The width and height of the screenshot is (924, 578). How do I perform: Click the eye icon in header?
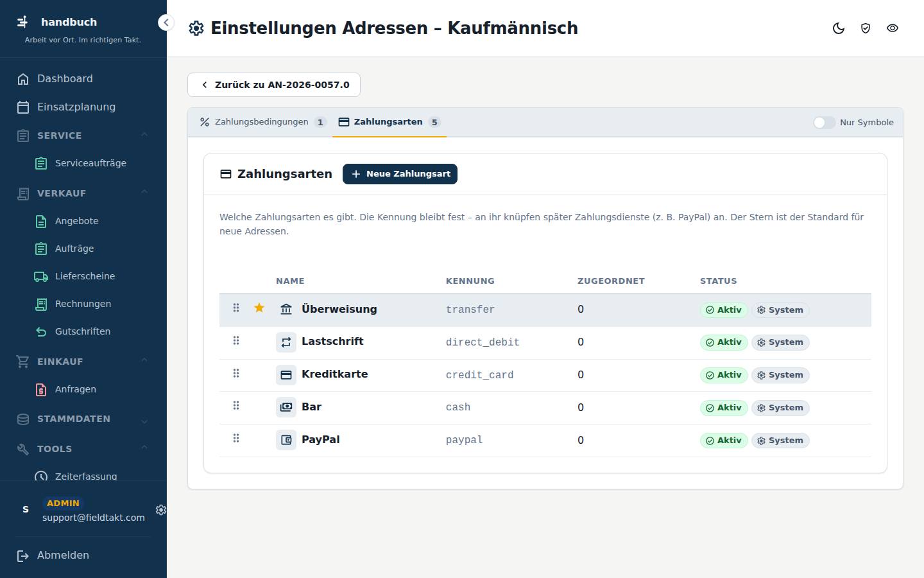click(x=893, y=28)
